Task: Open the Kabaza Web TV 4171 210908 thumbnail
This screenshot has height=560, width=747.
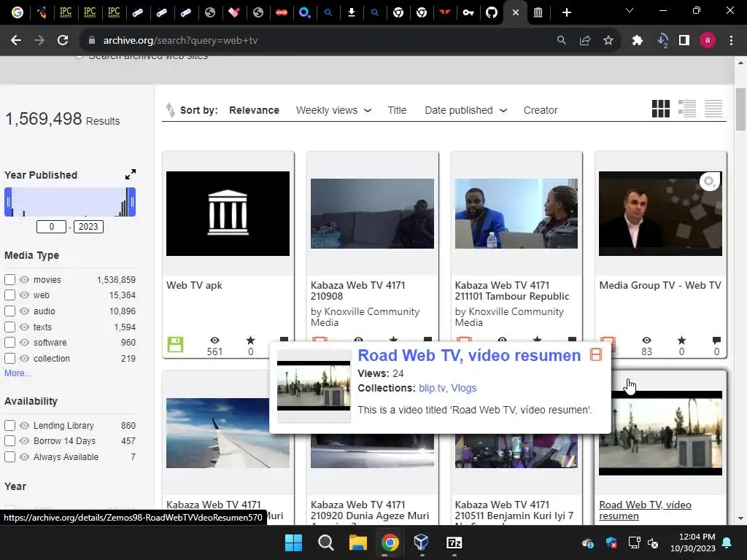Action: [x=372, y=214]
